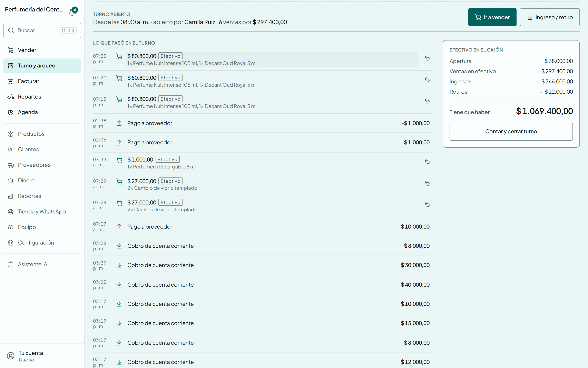The image size is (588, 368).
Task: Click the Ir a vender button
Action: pos(492,17)
